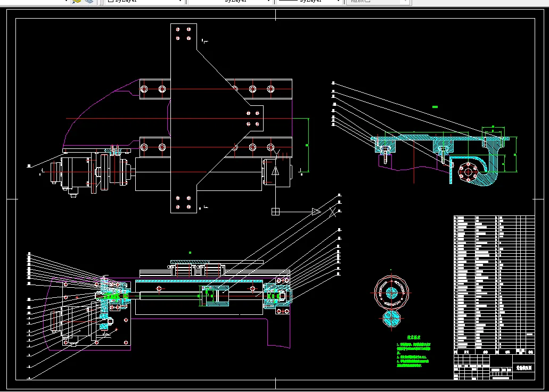Select the drawing name cell in title block
This screenshot has width=549, height=392.
tap(524, 368)
